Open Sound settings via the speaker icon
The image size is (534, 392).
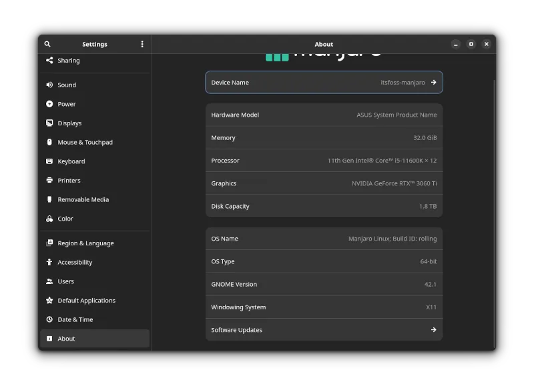click(x=48, y=85)
